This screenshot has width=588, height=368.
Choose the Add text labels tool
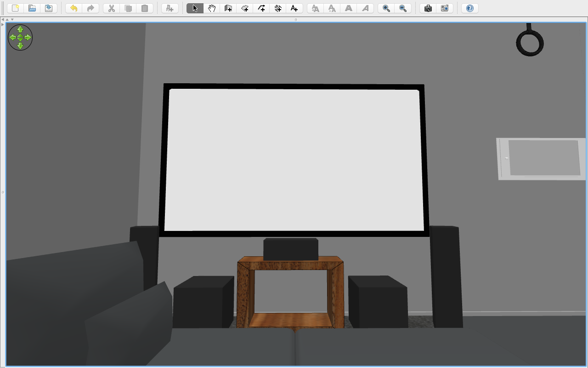tap(294, 8)
